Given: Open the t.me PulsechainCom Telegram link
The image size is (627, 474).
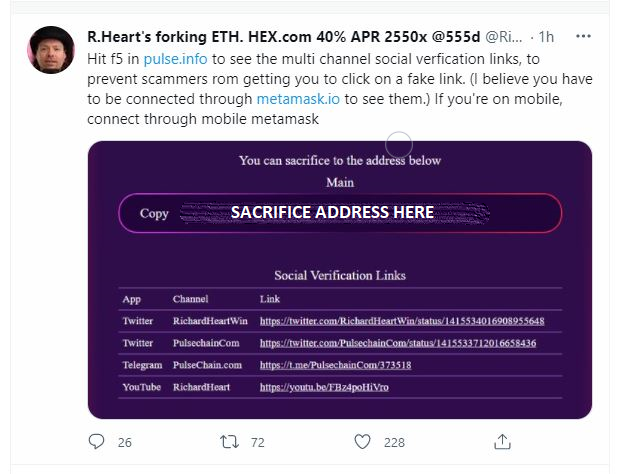Looking at the screenshot, I should [335, 365].
